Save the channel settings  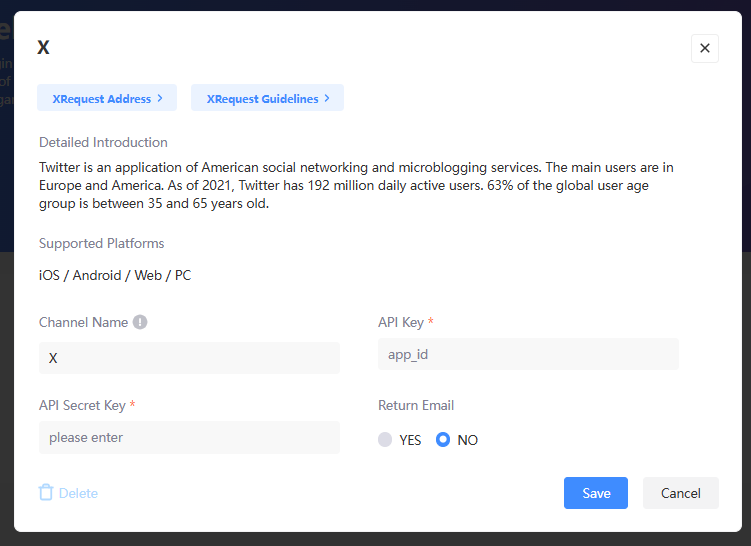click(x=596, y=493)
